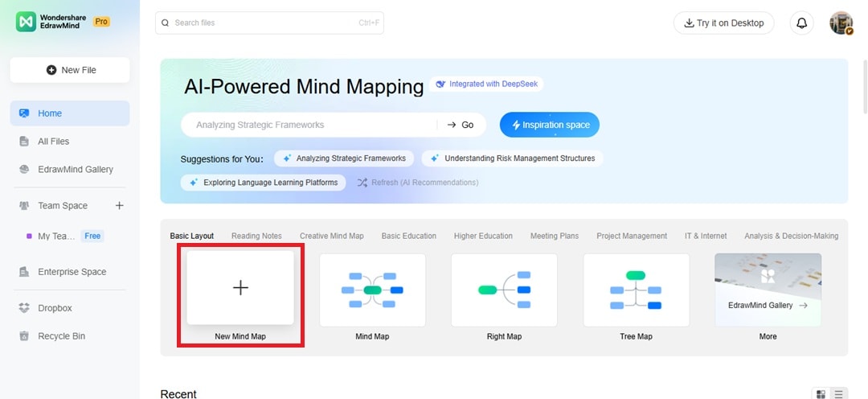Switch to Higher Education tab

point(483,236)
